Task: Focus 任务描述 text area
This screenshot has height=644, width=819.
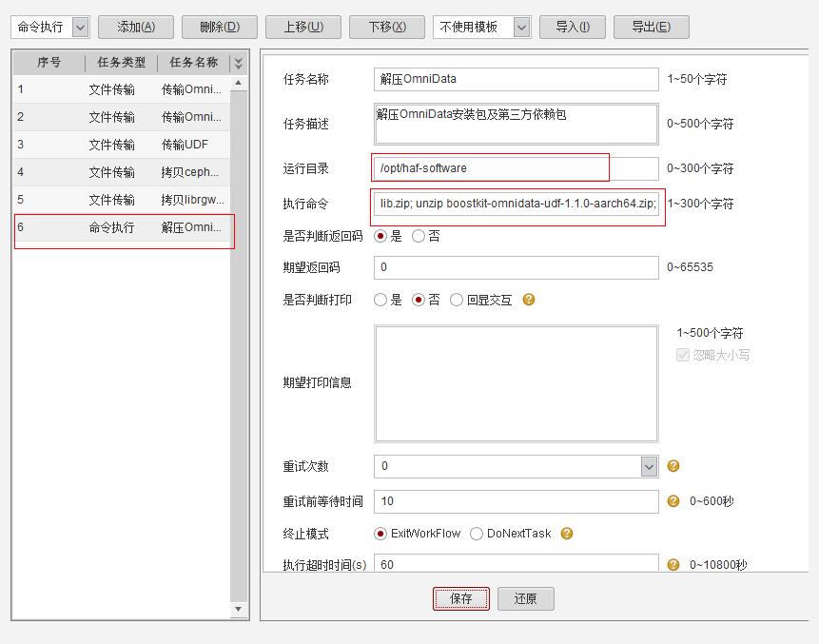Action: pos(517,124)
